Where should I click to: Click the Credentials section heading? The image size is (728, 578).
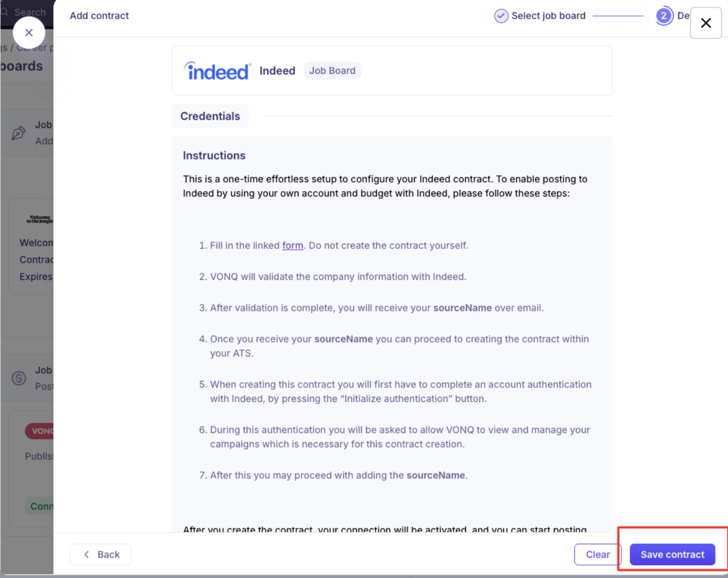pos(210,116)
